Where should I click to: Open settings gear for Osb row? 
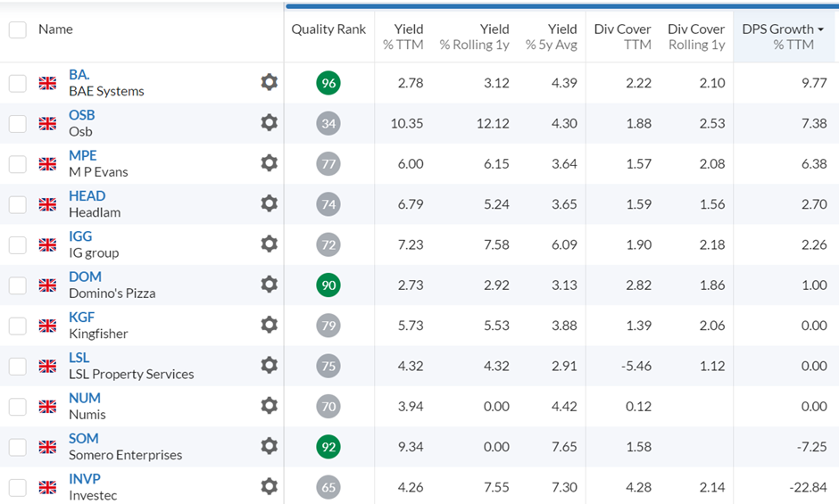270,123
